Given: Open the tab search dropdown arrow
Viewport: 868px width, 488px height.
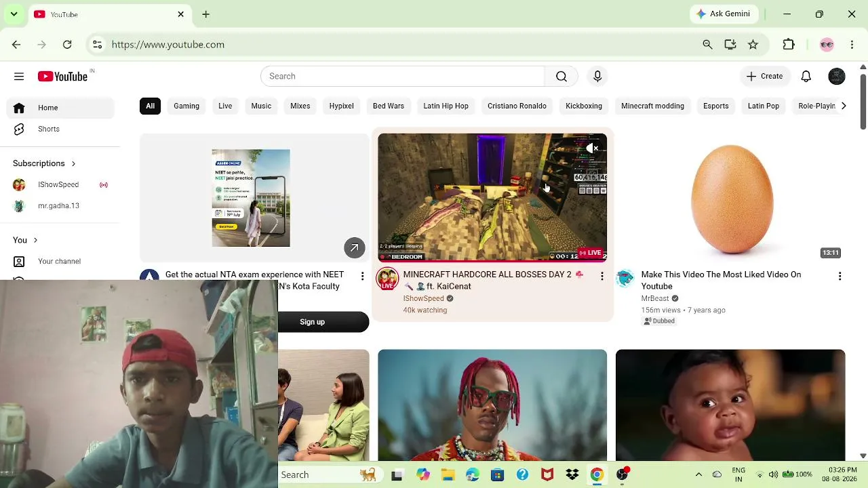Looking at the screenshot, I should [14, 14].
